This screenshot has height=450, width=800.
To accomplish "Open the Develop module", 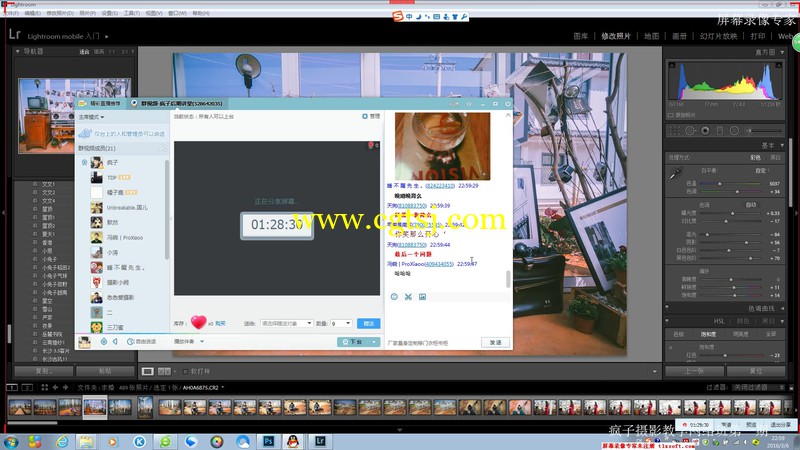I will click(616, 36).
